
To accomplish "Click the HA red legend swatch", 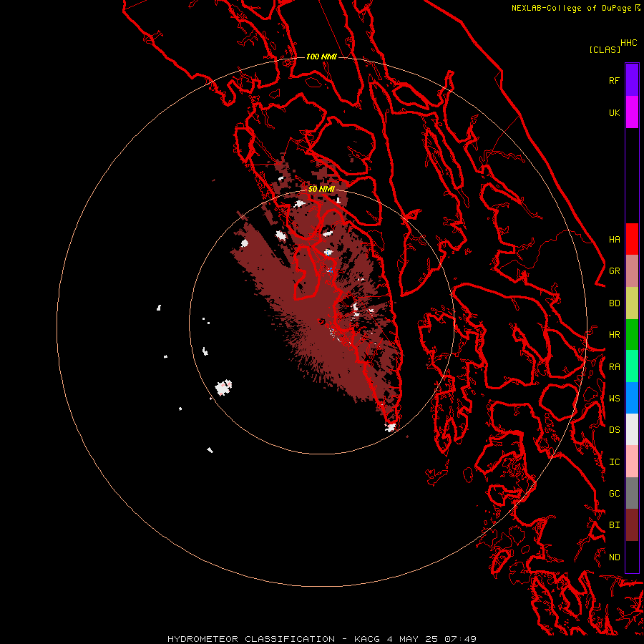I will pyautogui.click(x=632, y=239).
